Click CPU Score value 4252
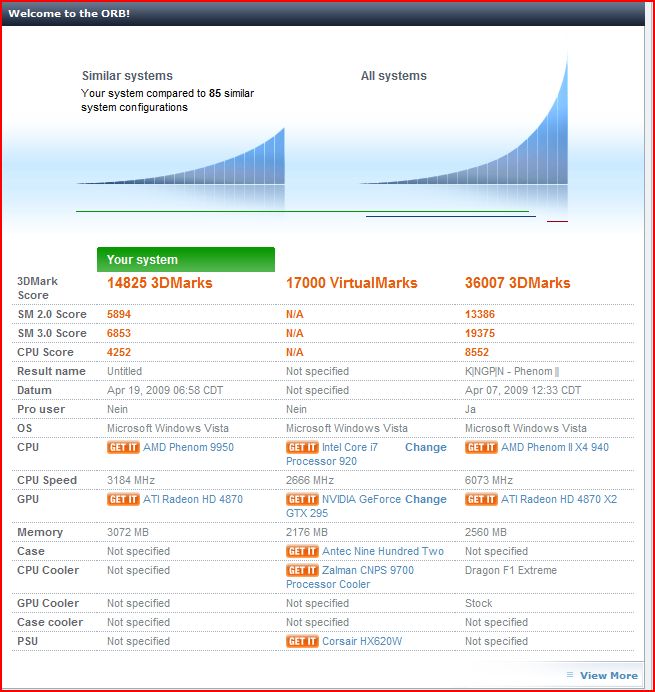The width and height of the screenshot is (655, 692). pos(119,352)
